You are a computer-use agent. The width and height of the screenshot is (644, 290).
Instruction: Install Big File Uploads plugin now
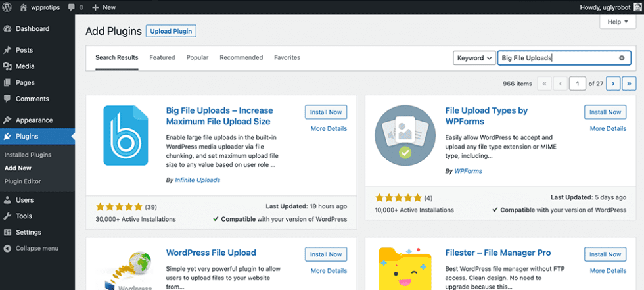[x=326, y=112]
